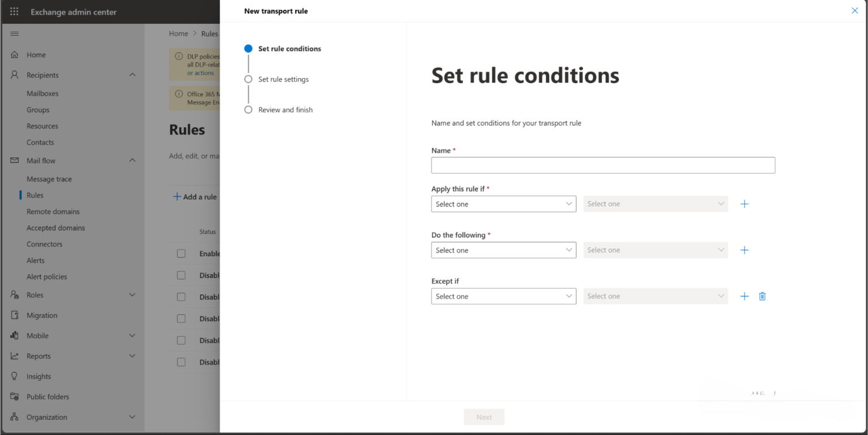Delete the Except if exception with trash icon
The image size is (868, 435).
762,296
